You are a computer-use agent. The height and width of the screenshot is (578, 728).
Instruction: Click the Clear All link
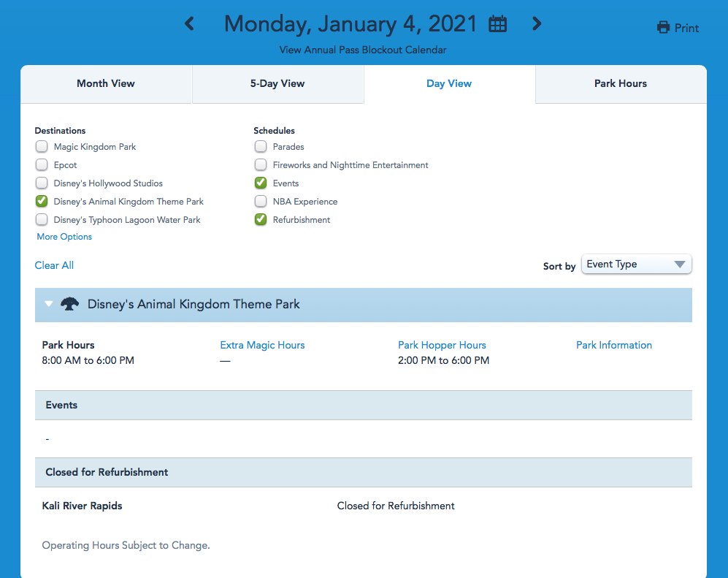pyautogui.click(x=54, y=265)
